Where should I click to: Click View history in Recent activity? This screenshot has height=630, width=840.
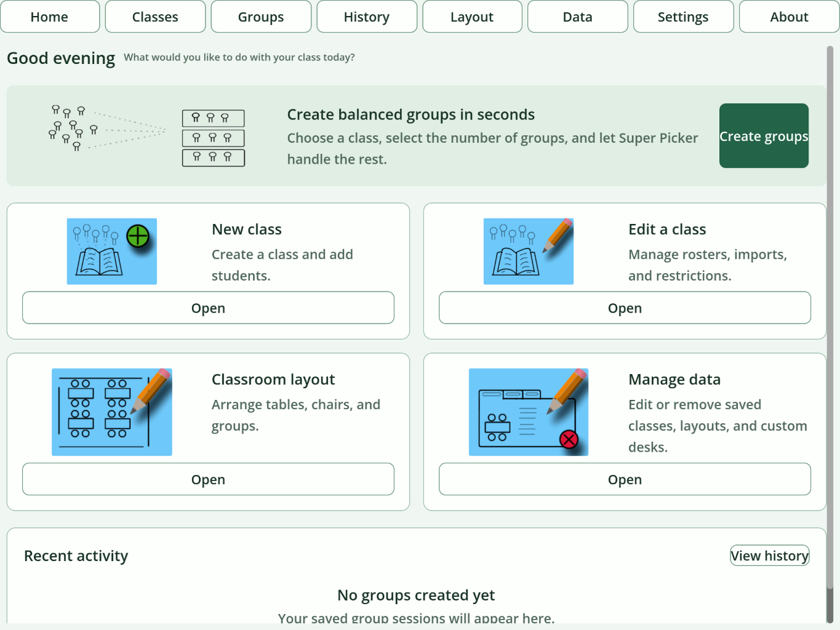coord(769,556)
